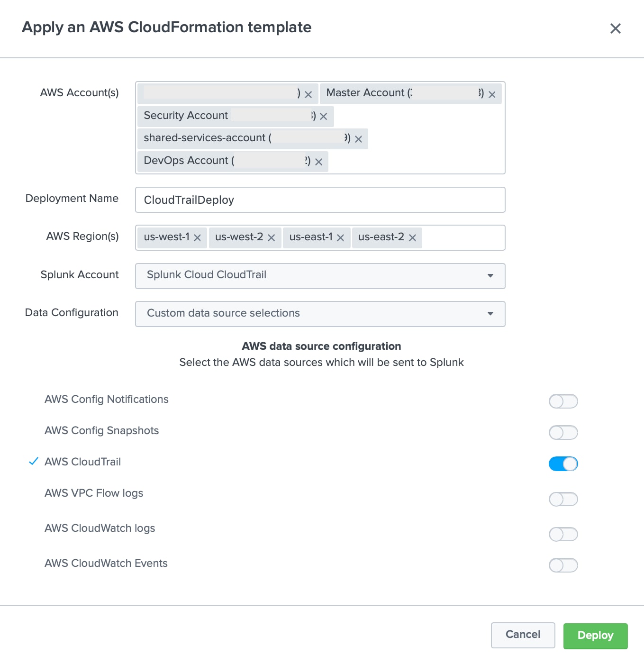Focus the Deployment Name input field
The width and height of the screenshot is (644, 664).
point(320,200)
